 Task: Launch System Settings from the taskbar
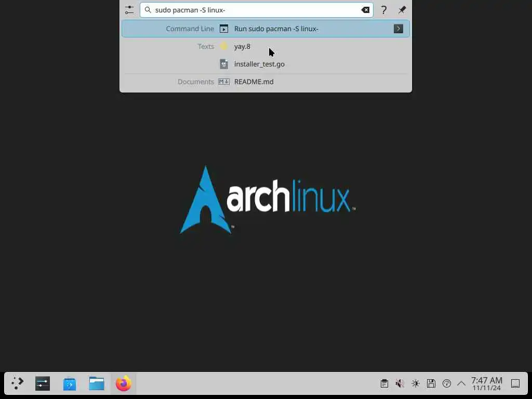pyautogui.click(x=43, y=383)
